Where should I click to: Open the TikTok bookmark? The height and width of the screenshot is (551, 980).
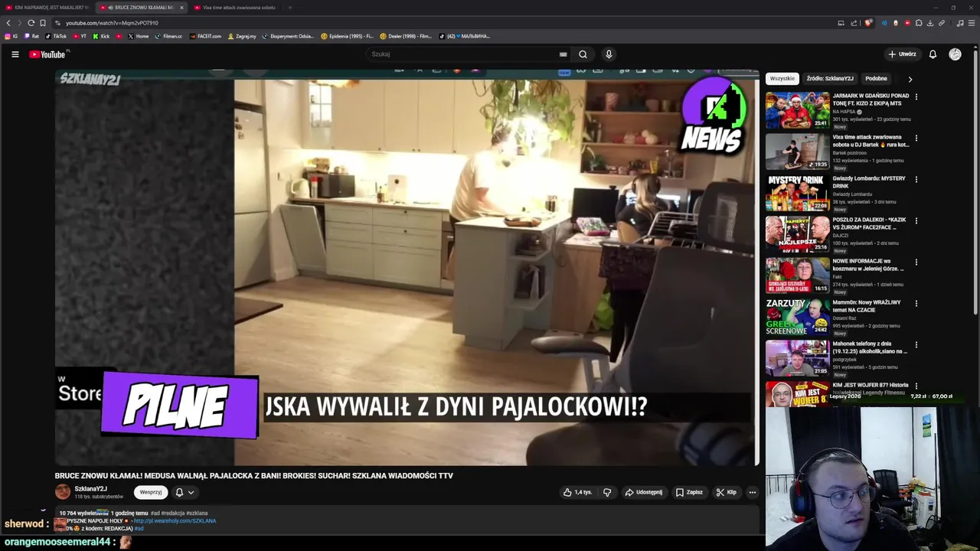tap(56, 36)
